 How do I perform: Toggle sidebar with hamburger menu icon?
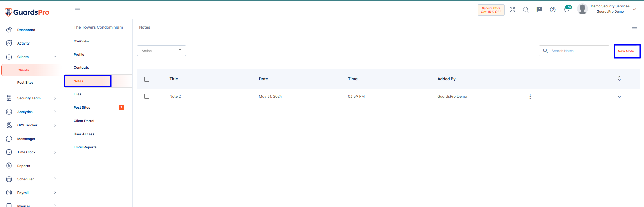(x=78, y=10)
